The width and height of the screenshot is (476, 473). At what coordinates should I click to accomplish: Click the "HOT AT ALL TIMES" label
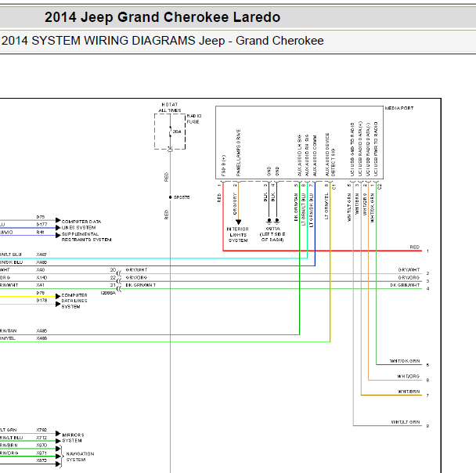point(170,107)
